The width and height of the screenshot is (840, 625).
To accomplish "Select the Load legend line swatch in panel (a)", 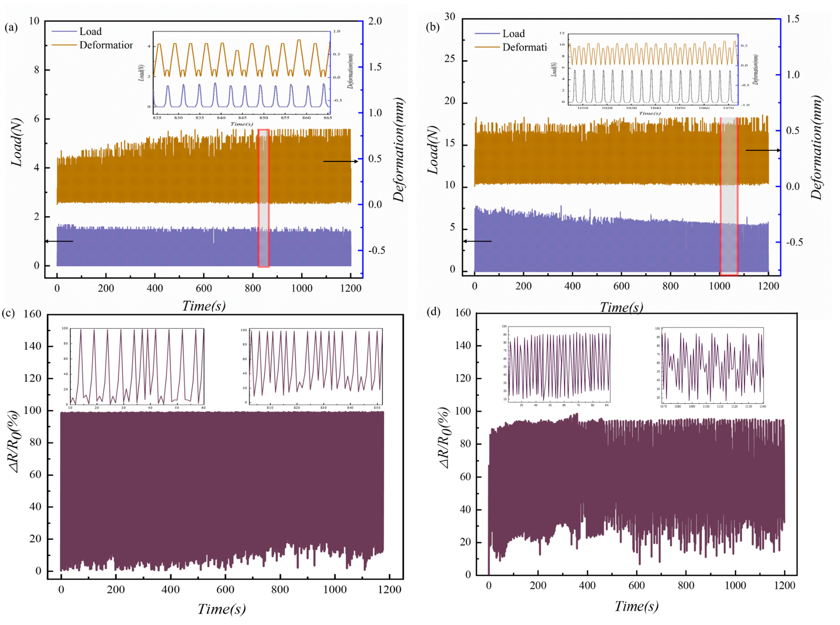I will click(64, 31).
